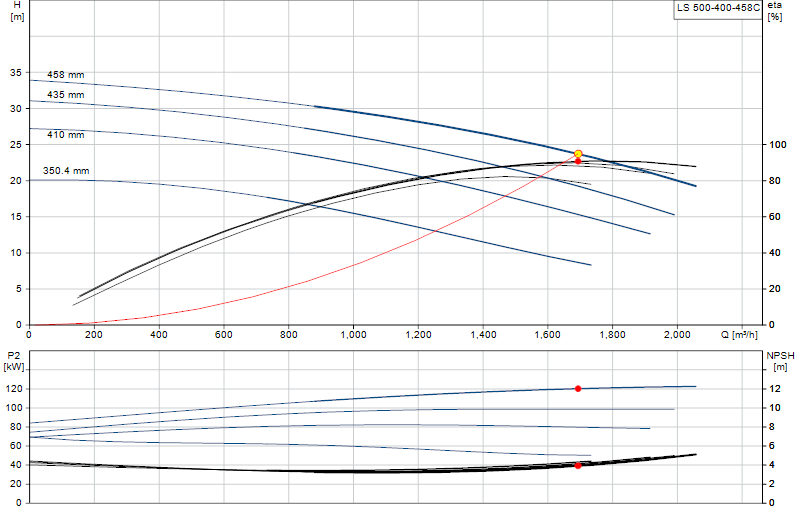The width and height of the screenshot is (800, 520).
Task: Click the 60 tick on the eta axis
Action: pos(775,217)
